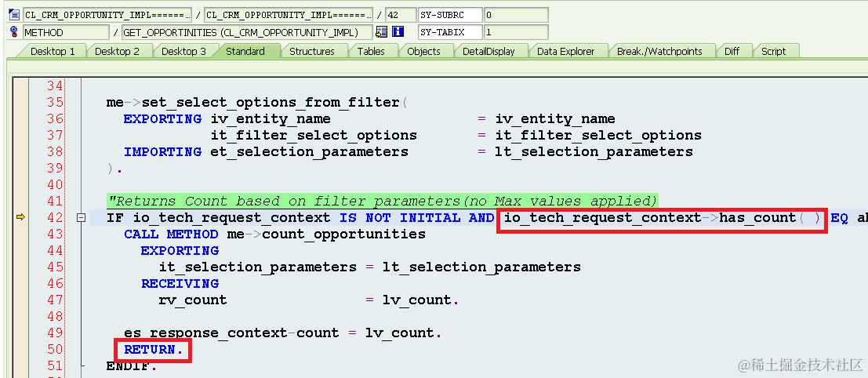This screenshot has height=378, width=868.
Task: Click 'rv_count' on line 47
Action: (193, 300)
